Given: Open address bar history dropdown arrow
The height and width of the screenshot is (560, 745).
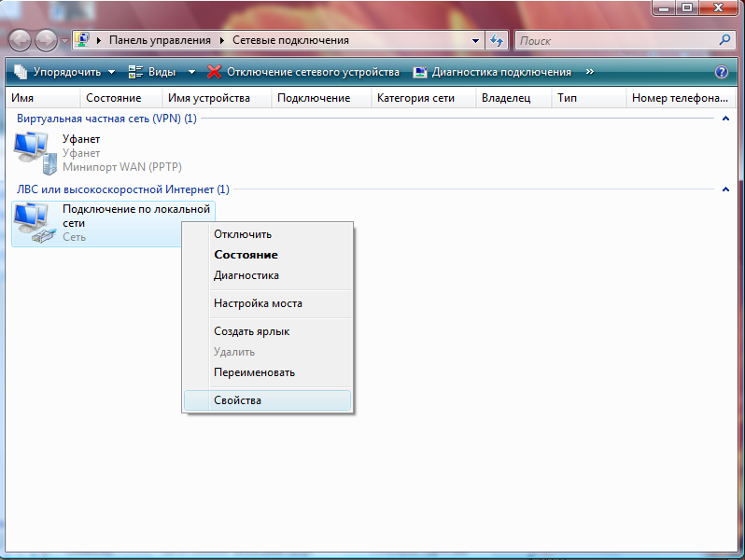Looking at the screenshot, I should click(x=475, y=41).
